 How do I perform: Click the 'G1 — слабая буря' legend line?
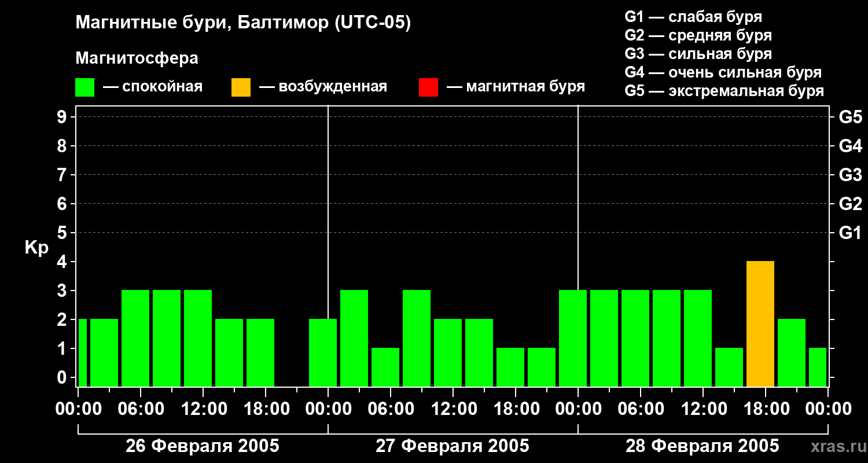[x=693, y=17]
